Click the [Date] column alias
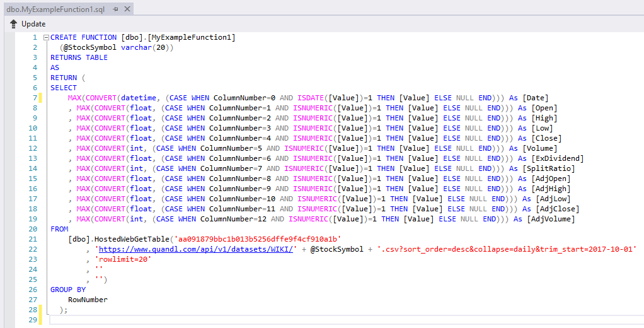644x328 pixels. coord(535,98)
